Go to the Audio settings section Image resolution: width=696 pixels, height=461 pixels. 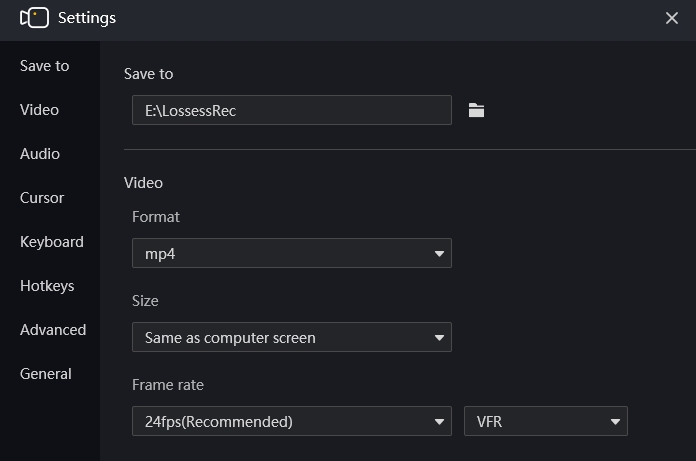[40, 154]
